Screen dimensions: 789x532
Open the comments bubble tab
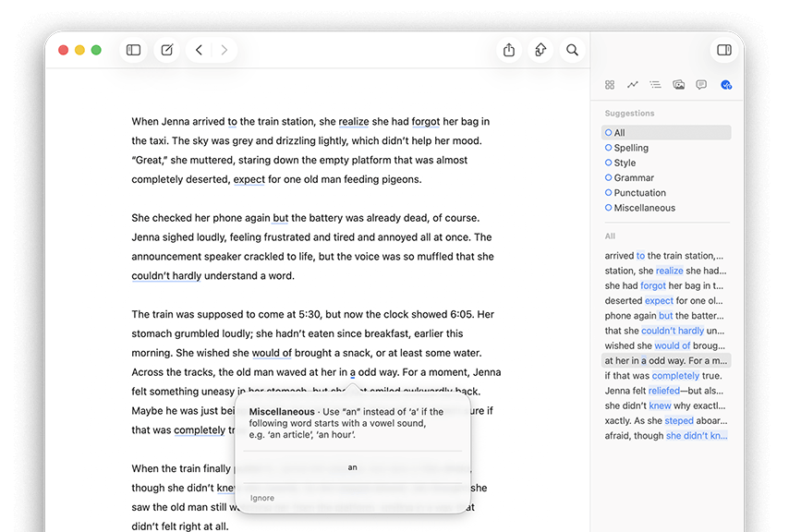pyautogui.click(x=701, y=85)
